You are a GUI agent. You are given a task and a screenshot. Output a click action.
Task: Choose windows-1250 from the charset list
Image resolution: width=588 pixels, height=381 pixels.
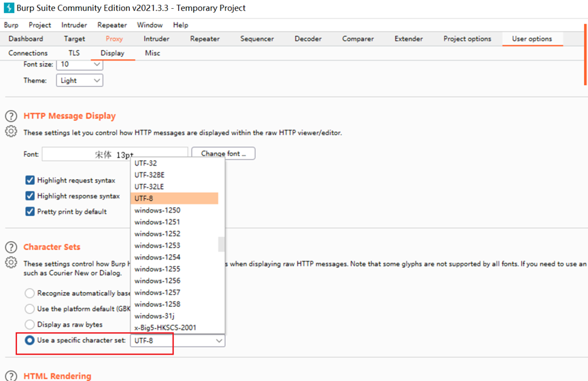pos(175,210)
